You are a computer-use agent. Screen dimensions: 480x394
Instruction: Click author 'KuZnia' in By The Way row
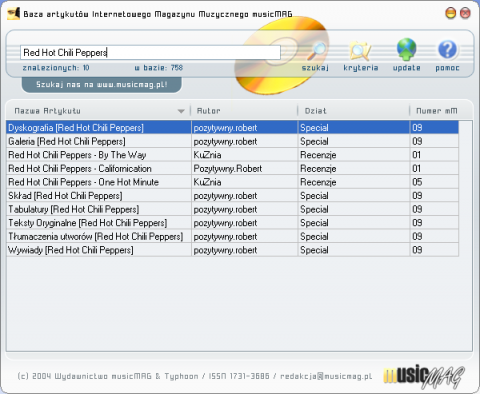207,155
